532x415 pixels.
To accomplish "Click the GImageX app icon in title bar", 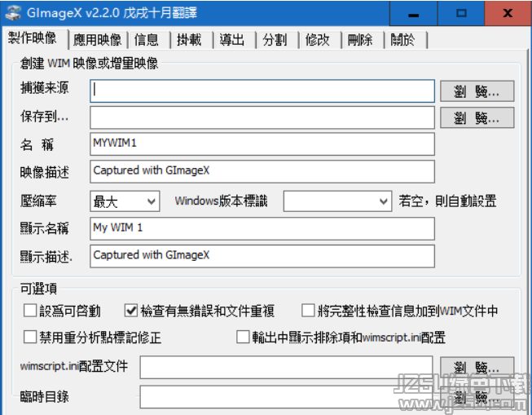I will click(x=13, y=13).
